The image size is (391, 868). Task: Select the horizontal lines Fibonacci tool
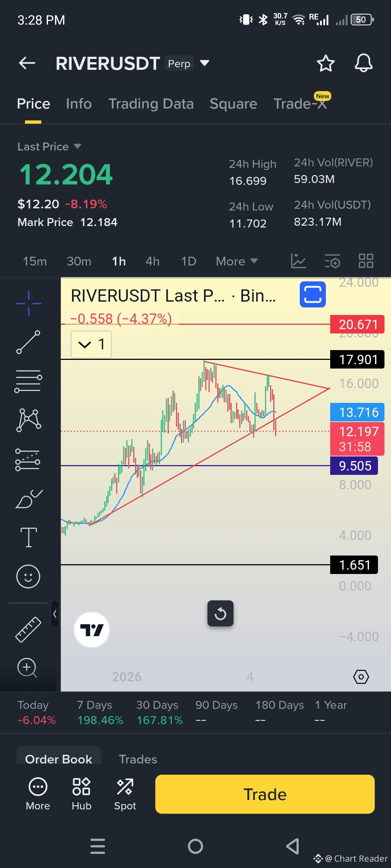click(28, 381)
